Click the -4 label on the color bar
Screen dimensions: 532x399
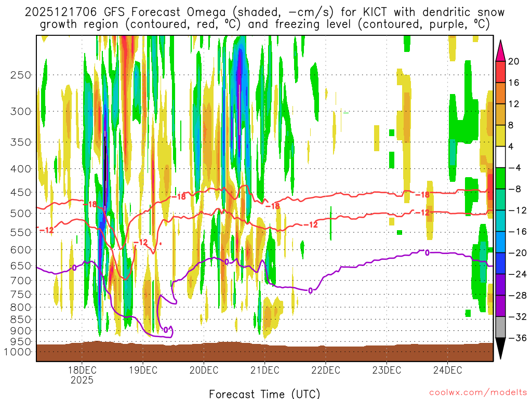[x=515, y=168]
